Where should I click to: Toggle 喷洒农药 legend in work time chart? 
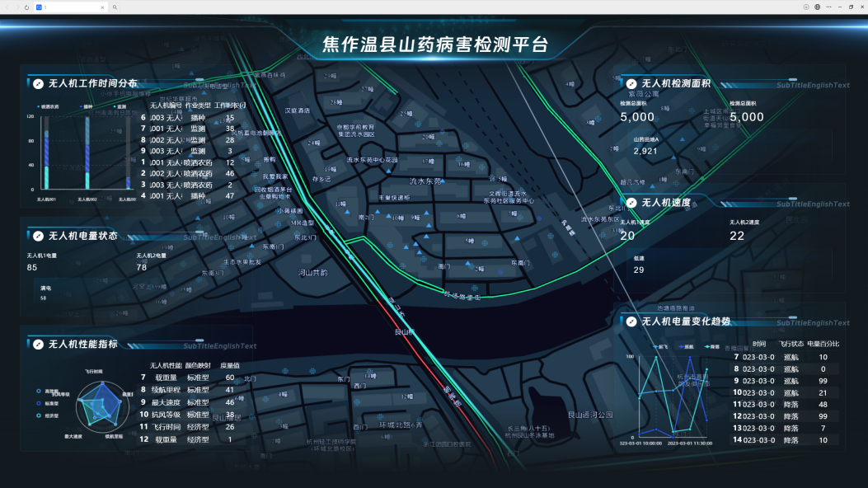point(48,107)
